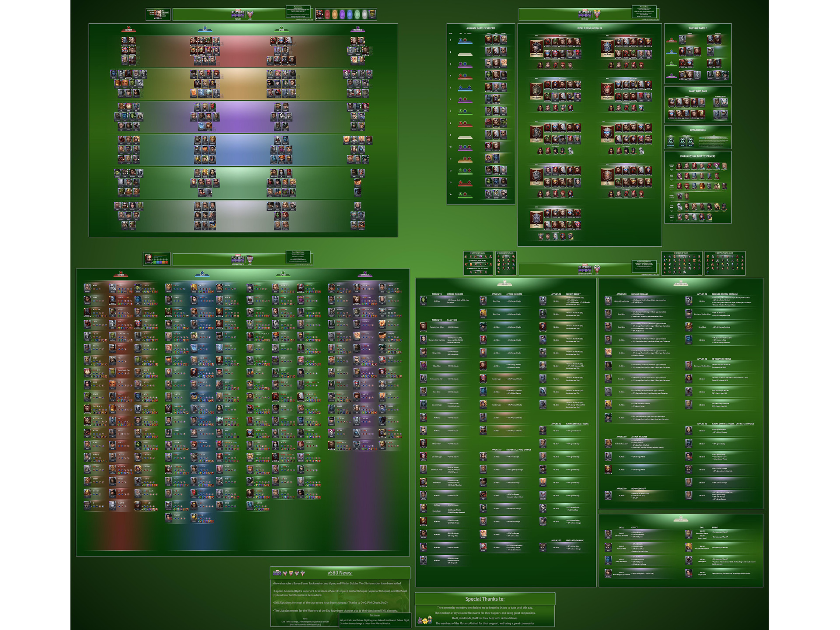Click the Giant Boss Raid heading
Image resolution: width=840 pixels, height=630 pixels.
(x=697, y=91)
